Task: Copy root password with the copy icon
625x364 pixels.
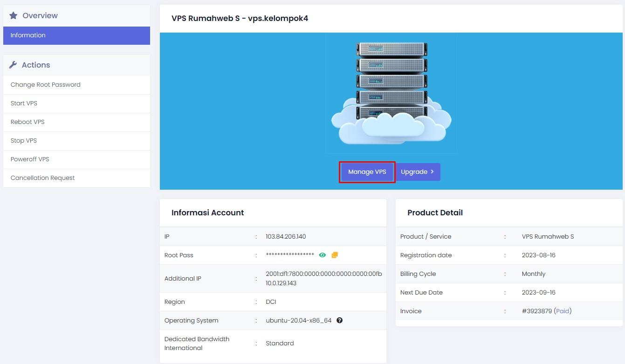Action: click(335, 255)
